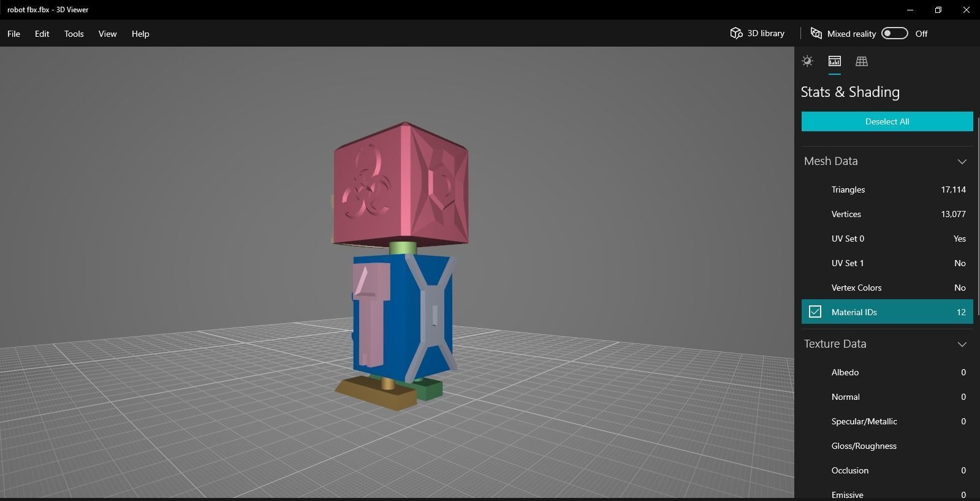Open the Help menu
The height and width of the screenshot is (501, 980).
pos(140,34)
